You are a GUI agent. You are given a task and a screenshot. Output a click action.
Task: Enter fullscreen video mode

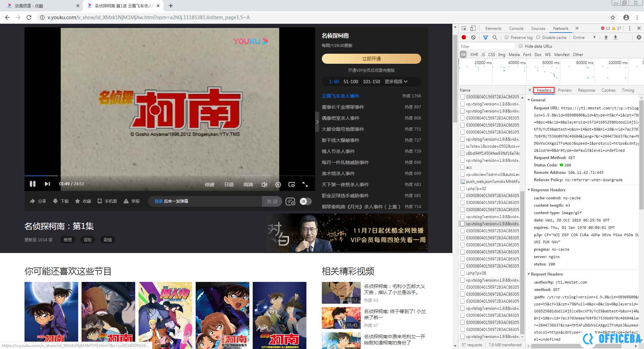(305, 184)
